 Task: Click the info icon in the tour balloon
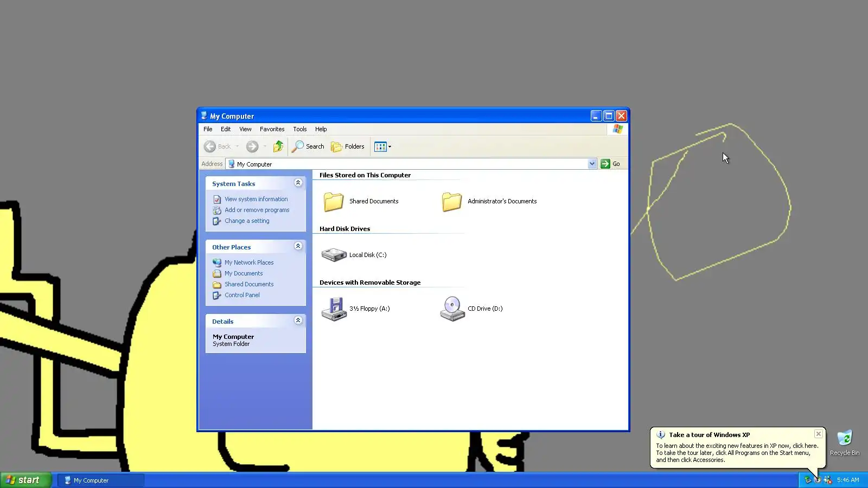[661, 435]
